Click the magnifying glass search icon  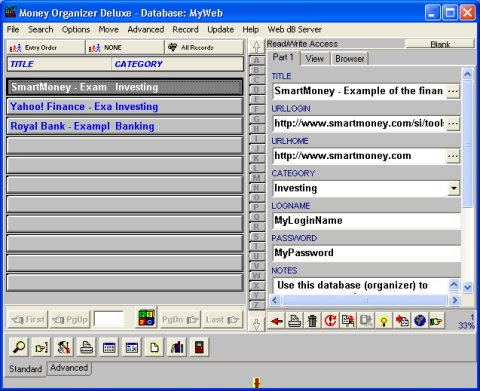point(19,347)
